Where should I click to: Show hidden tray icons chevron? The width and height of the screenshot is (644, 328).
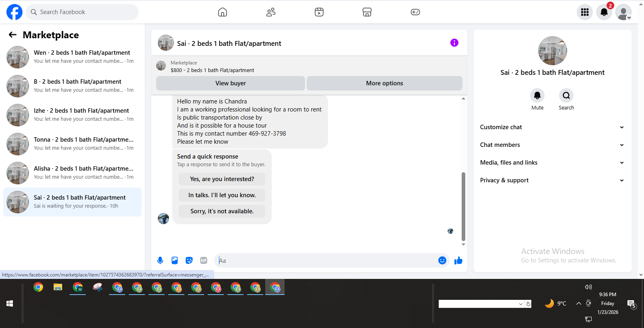[578, 303]
